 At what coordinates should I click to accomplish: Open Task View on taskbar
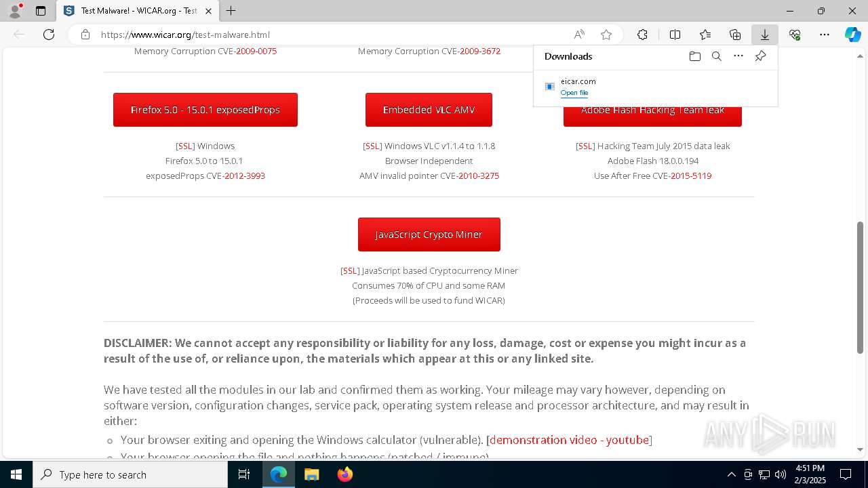pyautogui.click(x=244, y=474)
